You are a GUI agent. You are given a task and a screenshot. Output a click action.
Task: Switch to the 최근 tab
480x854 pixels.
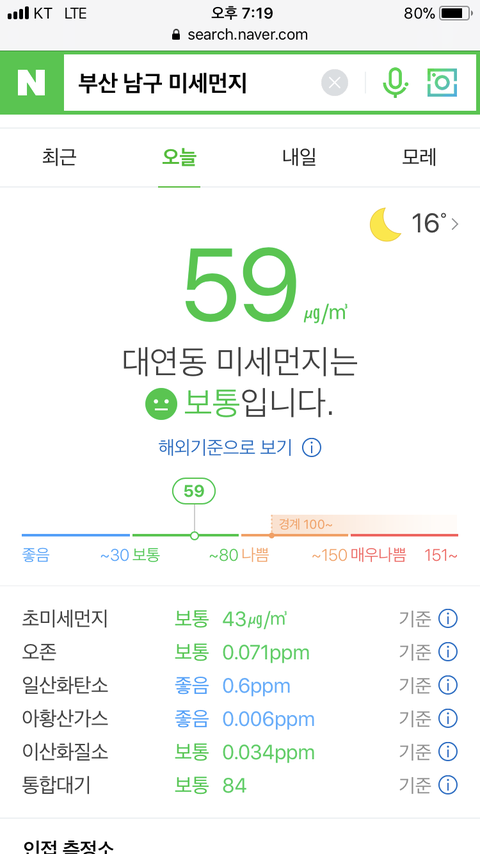pyautogui.click(x=59, y=157)
